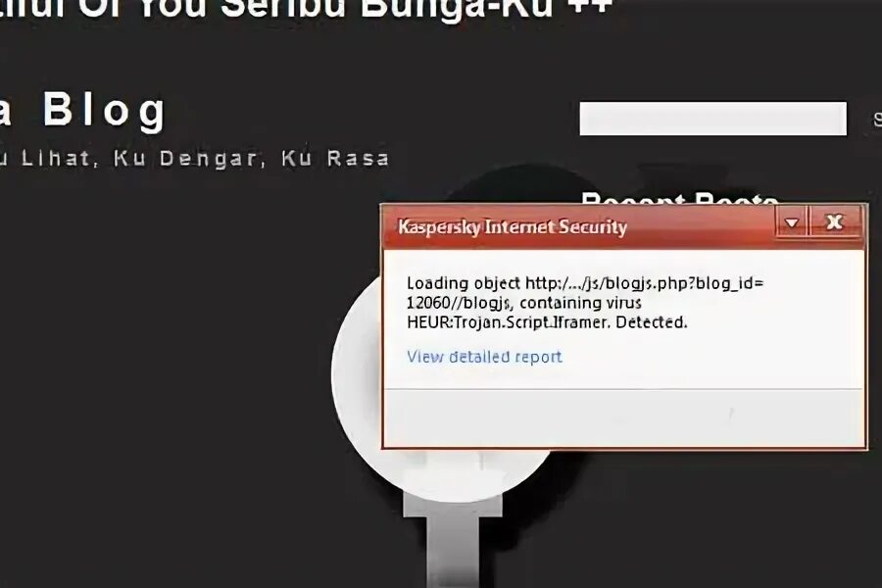
Task: Open the Kaspersky popup options dropdown arrow
Action: 792,222
